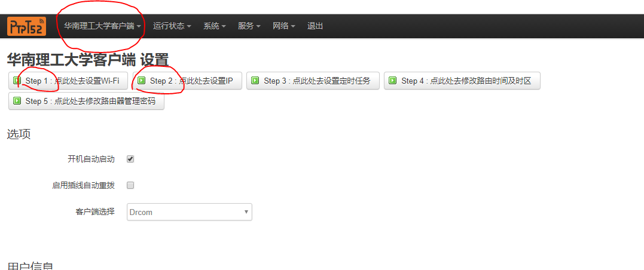Enable the 启用插线自动重拨 checkbox
The width and height of the screenshot is (644, 270).
click(x=130, y=185)
